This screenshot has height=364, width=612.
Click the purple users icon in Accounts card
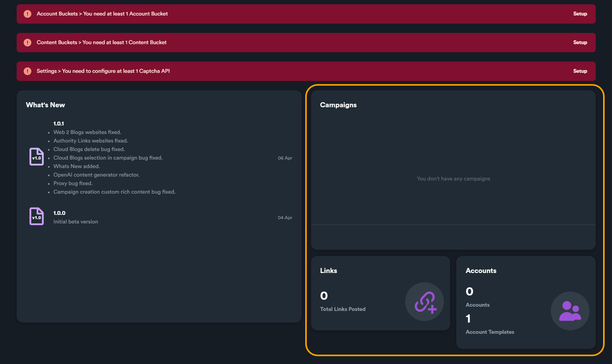click(x=570, y=311)
